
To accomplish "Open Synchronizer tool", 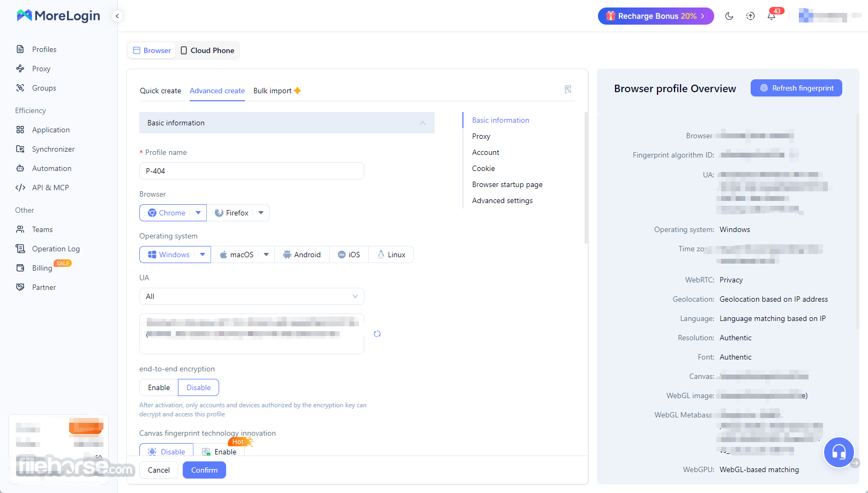I will (x=53, y=149).
